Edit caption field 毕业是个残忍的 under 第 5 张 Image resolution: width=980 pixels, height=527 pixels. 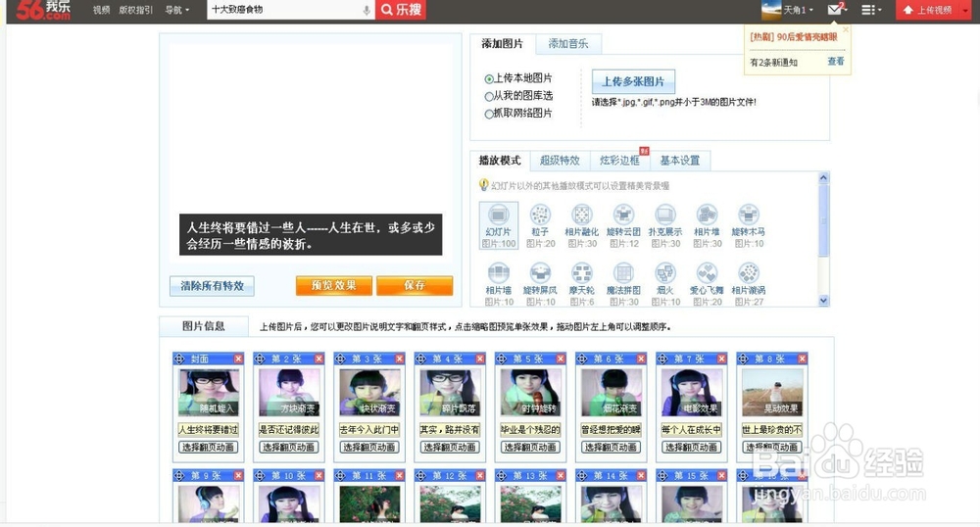(x=530, y=430)
